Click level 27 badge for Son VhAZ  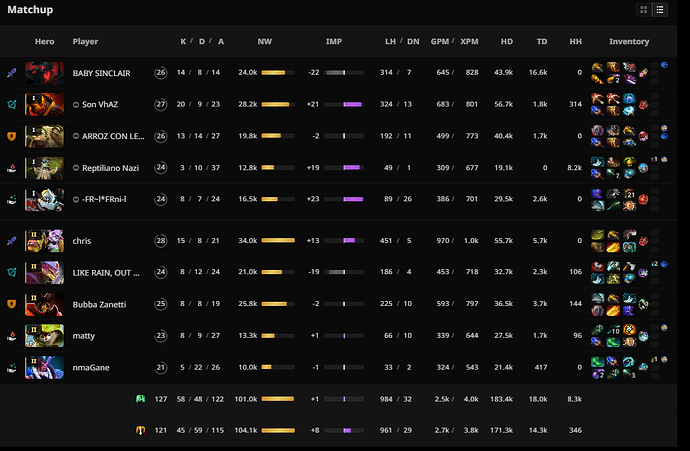pos(161,104)
